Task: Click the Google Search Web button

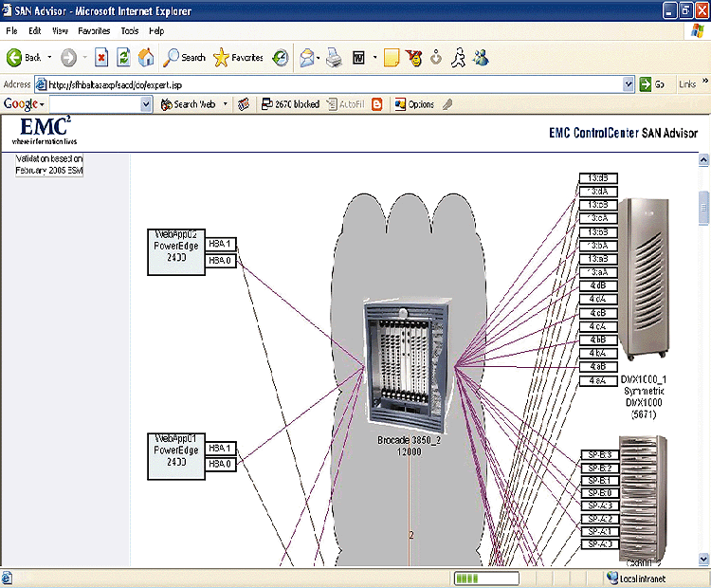Action: click(189, 104)
